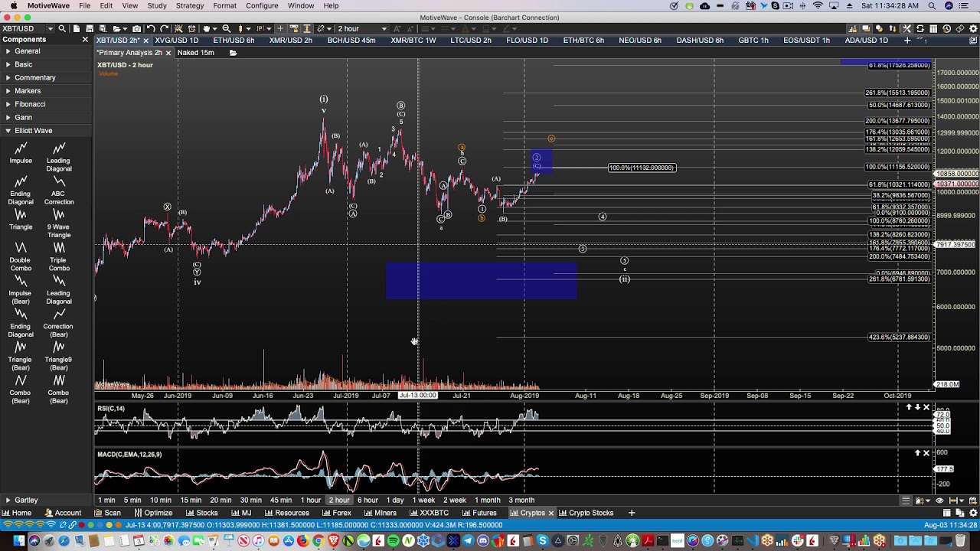Select the 6 hour interval button
Image resolution: width=980 pixels, height=551 pixels.
[367, 500]
